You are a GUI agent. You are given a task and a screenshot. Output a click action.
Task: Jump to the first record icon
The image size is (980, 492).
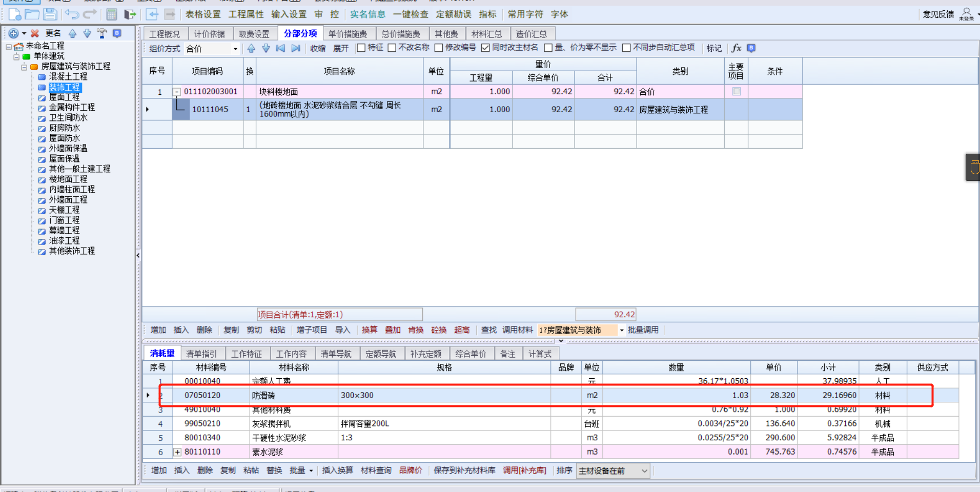click(x=280, y=48)
